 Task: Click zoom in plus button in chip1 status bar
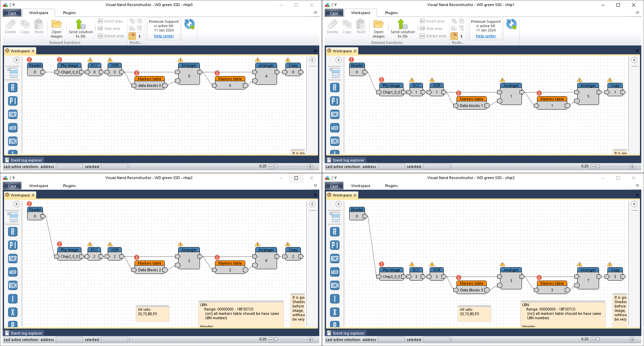point(632,167)
